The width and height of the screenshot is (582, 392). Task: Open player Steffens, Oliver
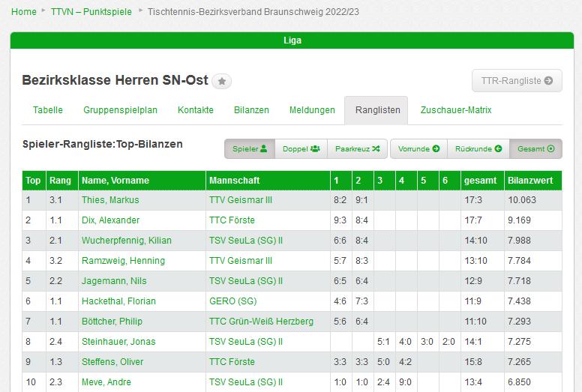click(112, 362)
